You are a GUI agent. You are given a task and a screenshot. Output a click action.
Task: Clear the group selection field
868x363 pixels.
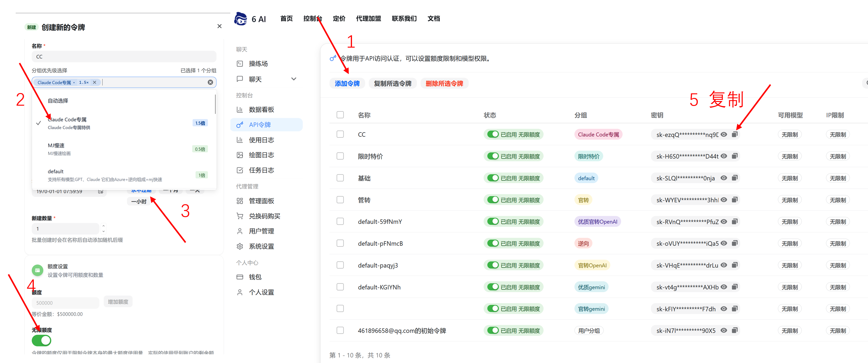pos(210,82)
